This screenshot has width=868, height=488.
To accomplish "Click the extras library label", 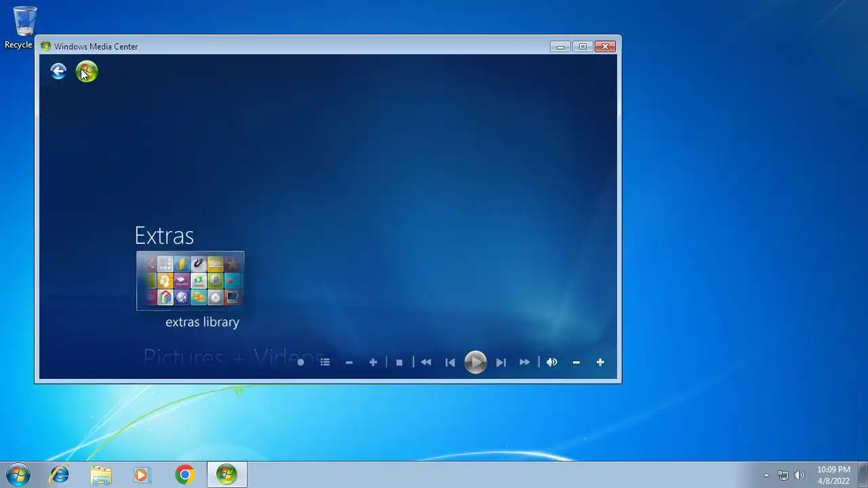I will point(202,322).
